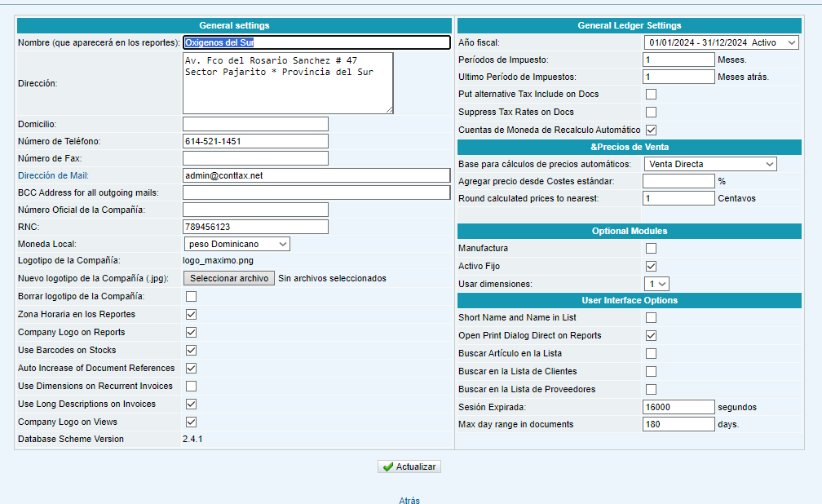
Task: Toggle Borrar logotipo de la Compañía checkbox
Action: tap(192, 296)
